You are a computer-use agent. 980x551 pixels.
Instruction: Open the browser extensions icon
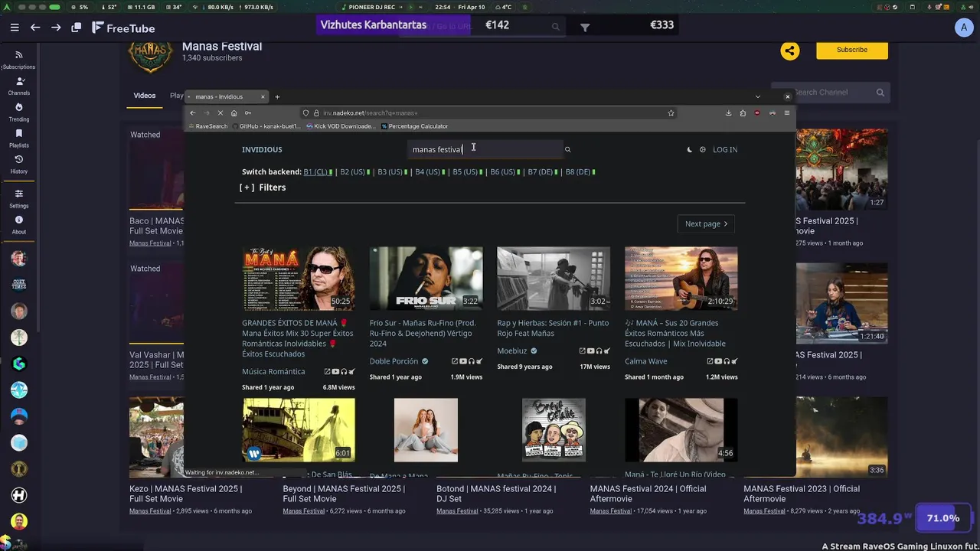pyautogui.click(x=743, y=112)
